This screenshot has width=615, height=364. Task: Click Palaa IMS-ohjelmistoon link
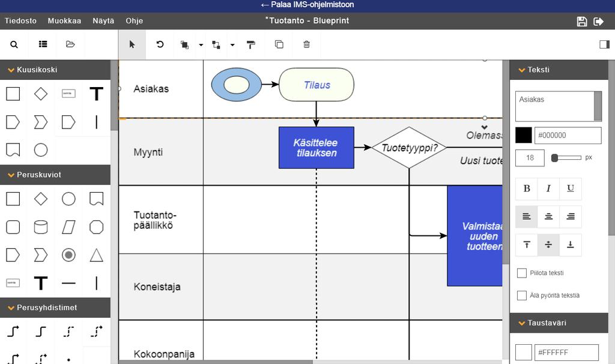click(x=307, y=5)
